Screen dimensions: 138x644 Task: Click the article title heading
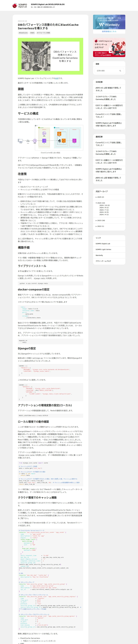tap(48, 27)
